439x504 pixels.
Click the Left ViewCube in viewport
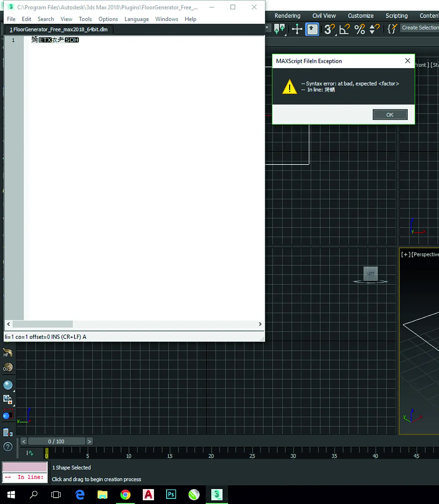click(x=371, y=274)
